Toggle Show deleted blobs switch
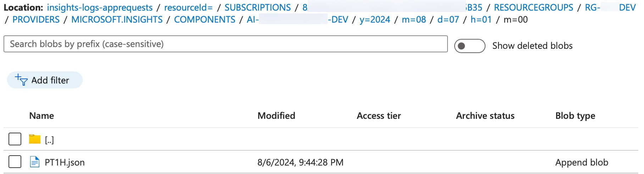 [x=470, y=46]
